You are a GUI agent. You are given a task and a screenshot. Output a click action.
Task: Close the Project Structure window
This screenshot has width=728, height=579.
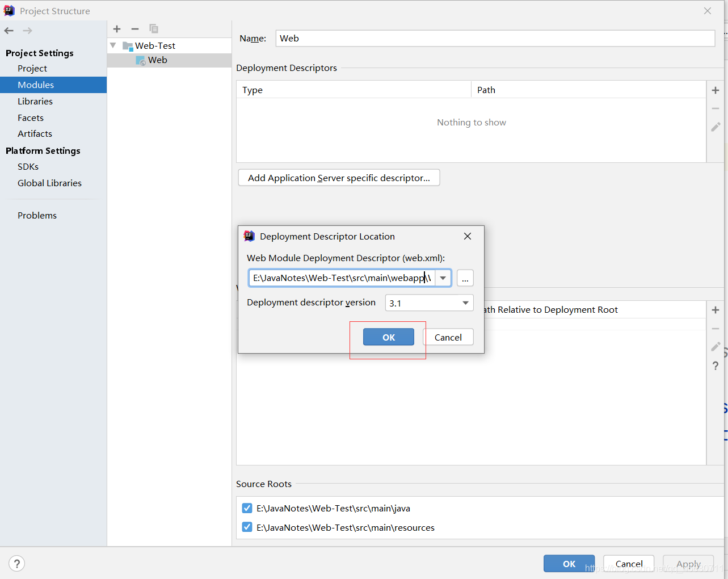coord(708,11)
